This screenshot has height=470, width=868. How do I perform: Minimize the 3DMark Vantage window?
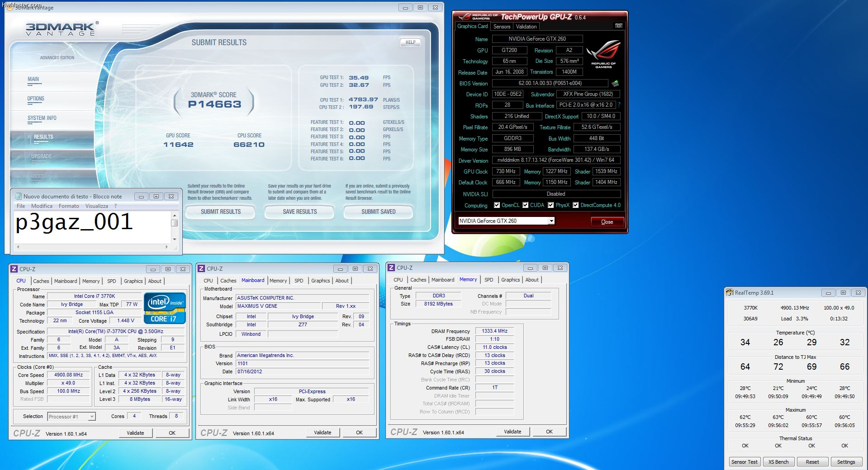click(x=405, y=8)
